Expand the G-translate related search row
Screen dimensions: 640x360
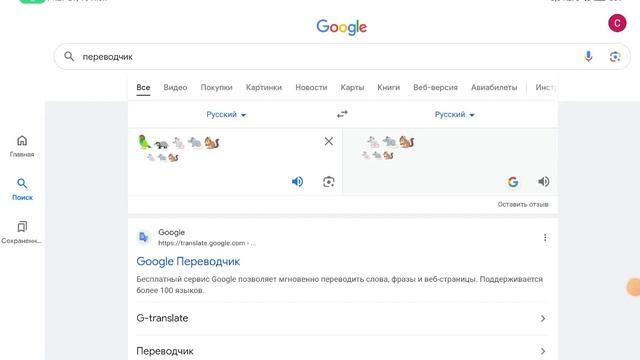coord(342,318)
